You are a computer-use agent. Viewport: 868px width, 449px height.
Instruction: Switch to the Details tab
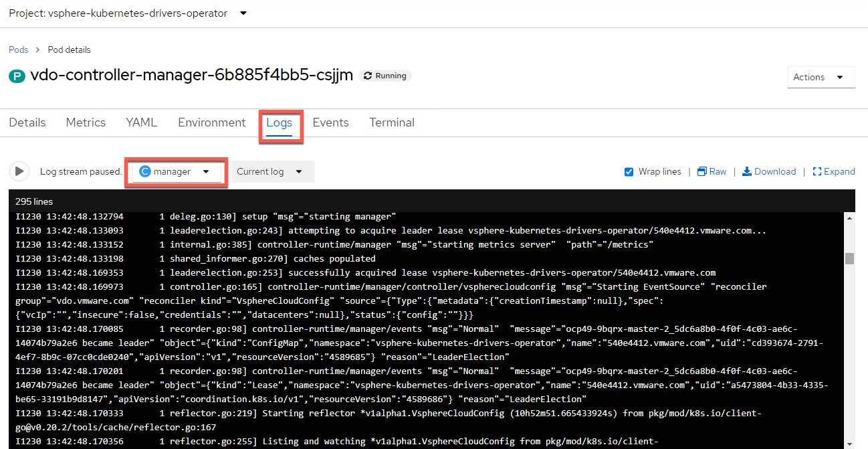(x=27, y=122)
